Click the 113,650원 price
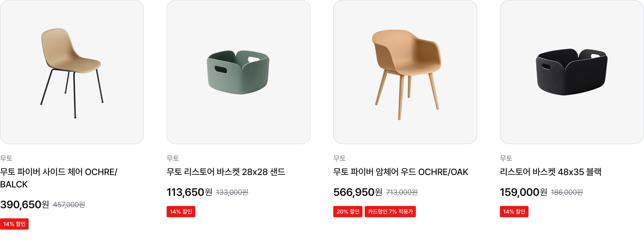This screenshot has height=242, width=644. point(189,192)
